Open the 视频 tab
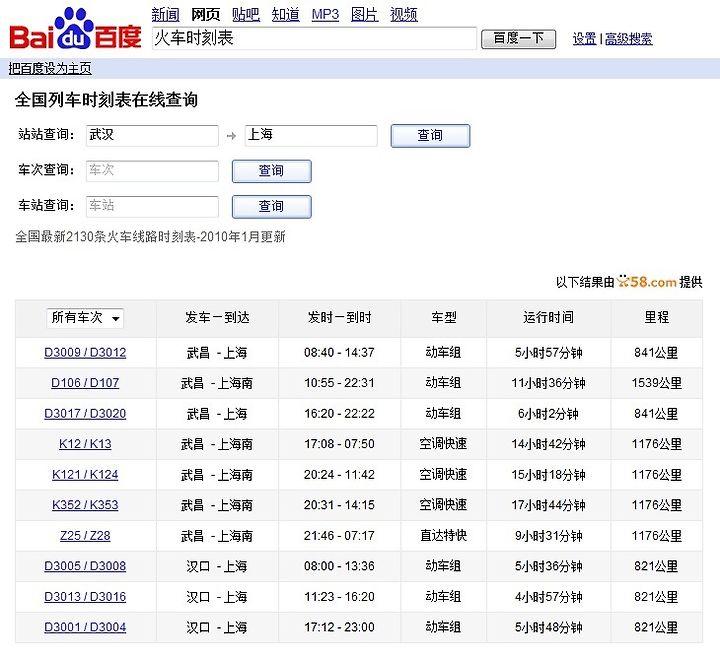The height and width of the screenshot is (657, 720). (x=404, y=14)
